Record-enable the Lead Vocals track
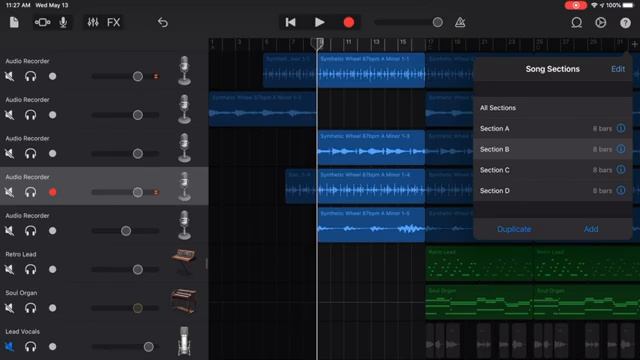 tap(52, 347)
